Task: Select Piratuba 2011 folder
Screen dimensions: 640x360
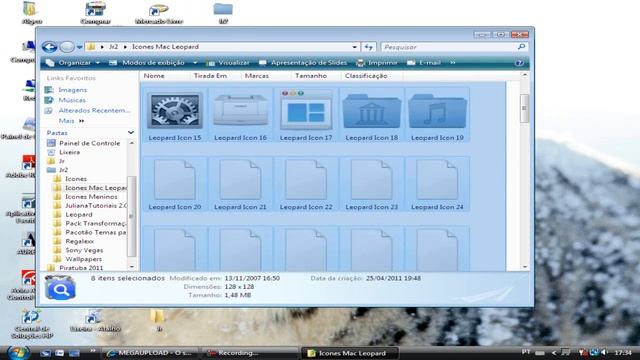Action: [x=81, y=268]
